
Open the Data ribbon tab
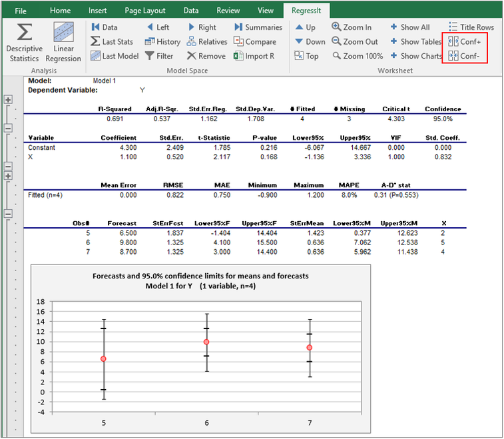coord(191,11)
